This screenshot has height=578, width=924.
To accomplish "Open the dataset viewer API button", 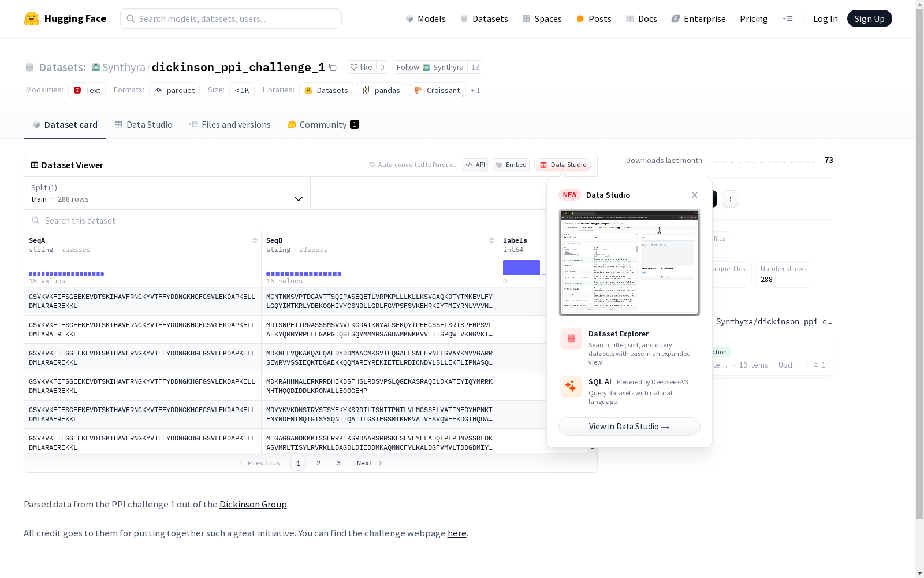I will point(475,165).
